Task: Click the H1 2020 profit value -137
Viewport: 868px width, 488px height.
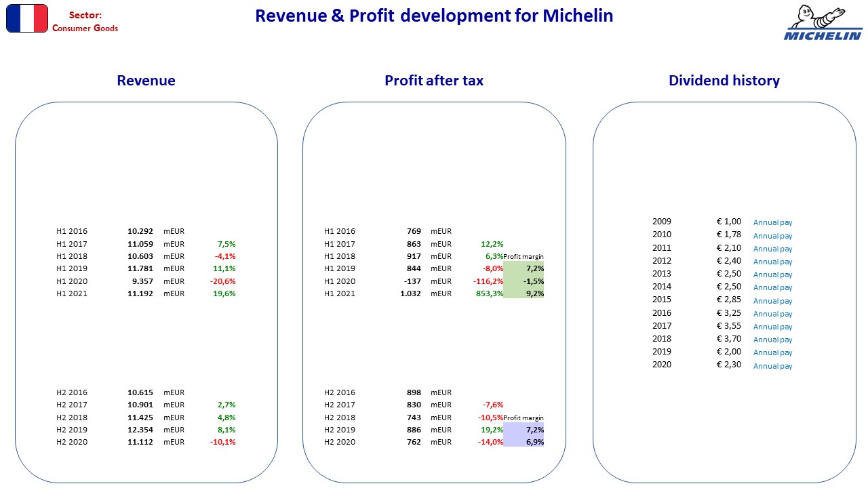Action: pyautogui.click(x=412, y=281)
